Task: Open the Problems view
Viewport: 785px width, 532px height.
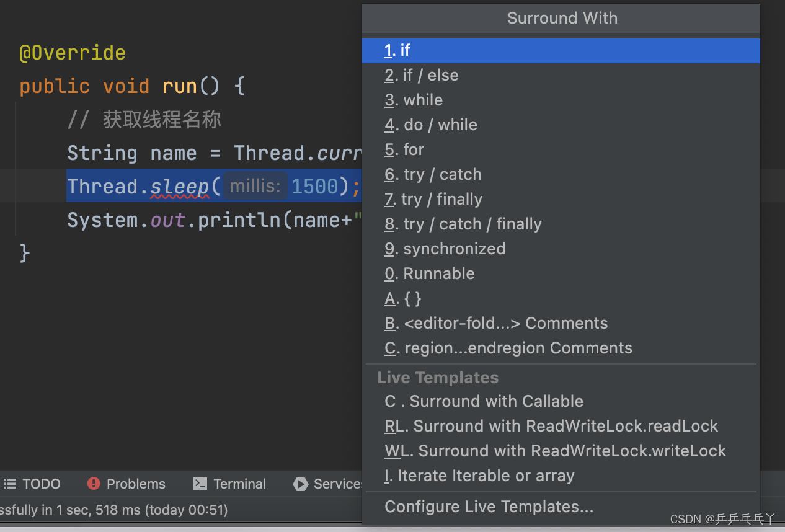Action: click(126, 484)
